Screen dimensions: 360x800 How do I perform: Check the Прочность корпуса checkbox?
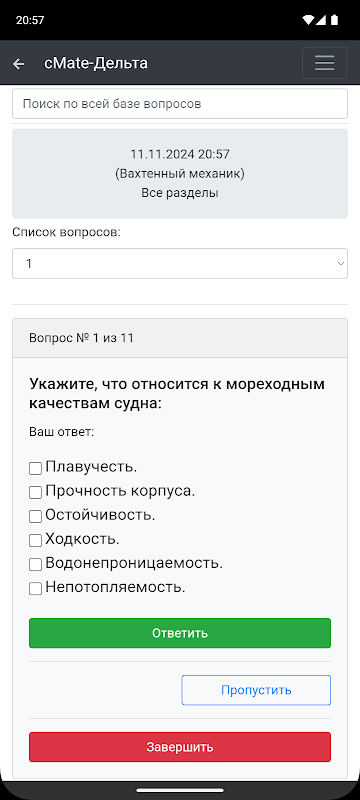[35, 492]
